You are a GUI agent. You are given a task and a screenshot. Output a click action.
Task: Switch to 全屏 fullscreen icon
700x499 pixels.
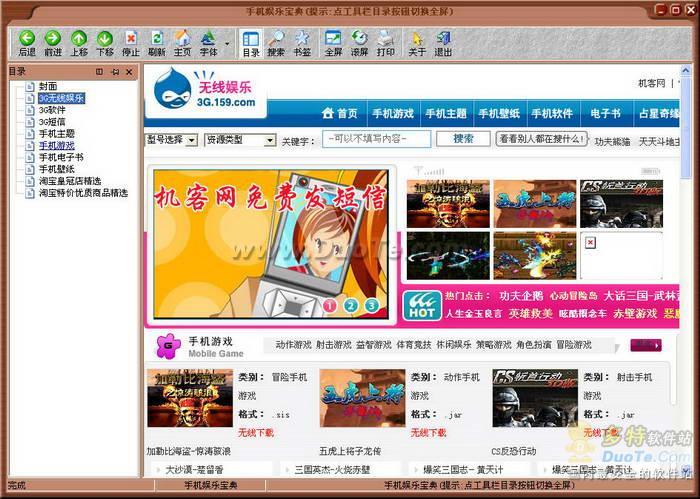[333, 38]
